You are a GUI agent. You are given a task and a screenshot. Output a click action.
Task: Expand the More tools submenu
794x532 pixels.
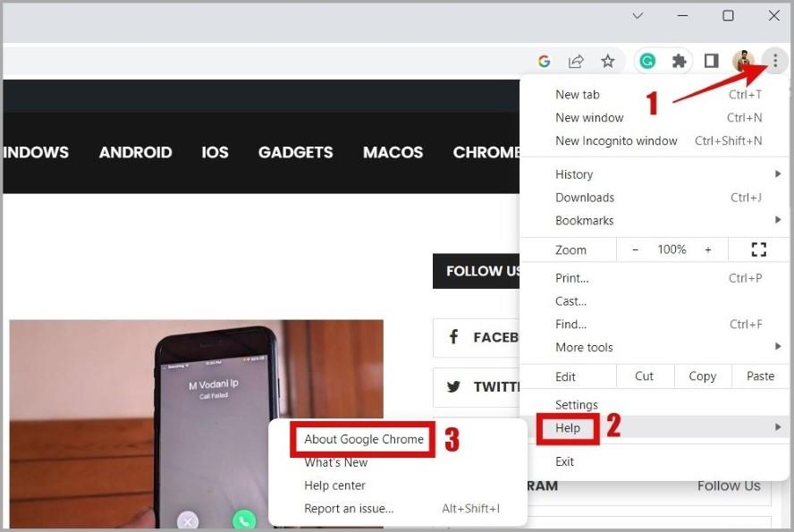[x=655, y=347]
